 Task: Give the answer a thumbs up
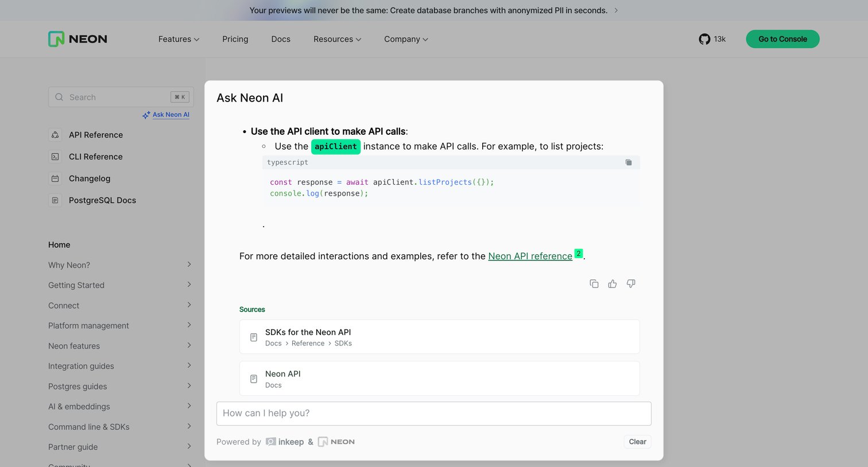[x=613, y=283]
